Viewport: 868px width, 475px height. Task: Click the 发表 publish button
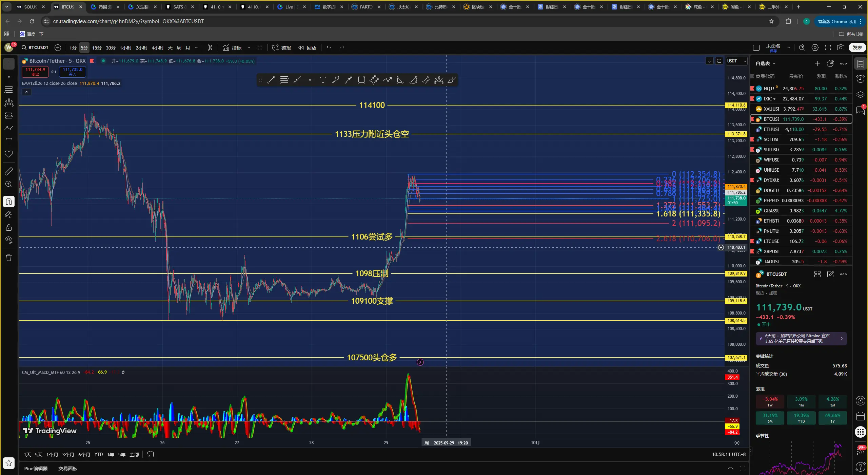pyautogui.click(x=857, y=48)
